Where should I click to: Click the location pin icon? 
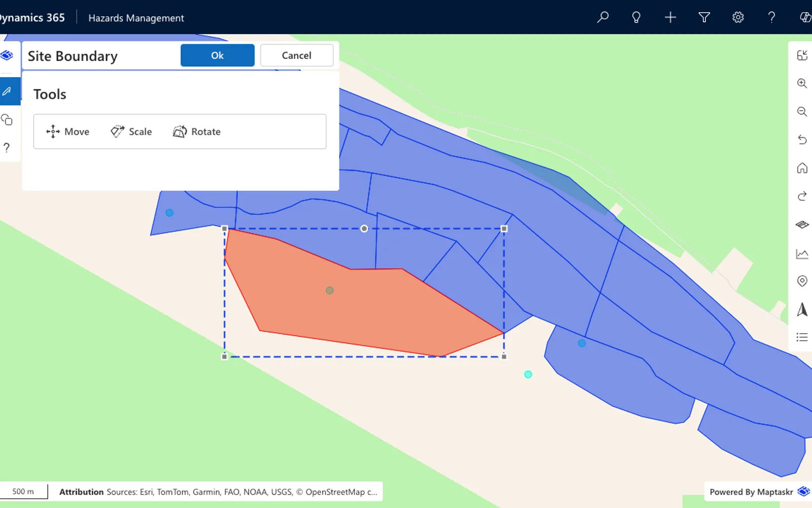click(802, 281)
